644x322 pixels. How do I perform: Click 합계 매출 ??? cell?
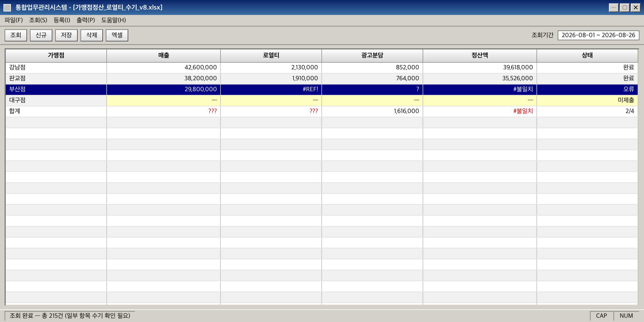point(164,111)
